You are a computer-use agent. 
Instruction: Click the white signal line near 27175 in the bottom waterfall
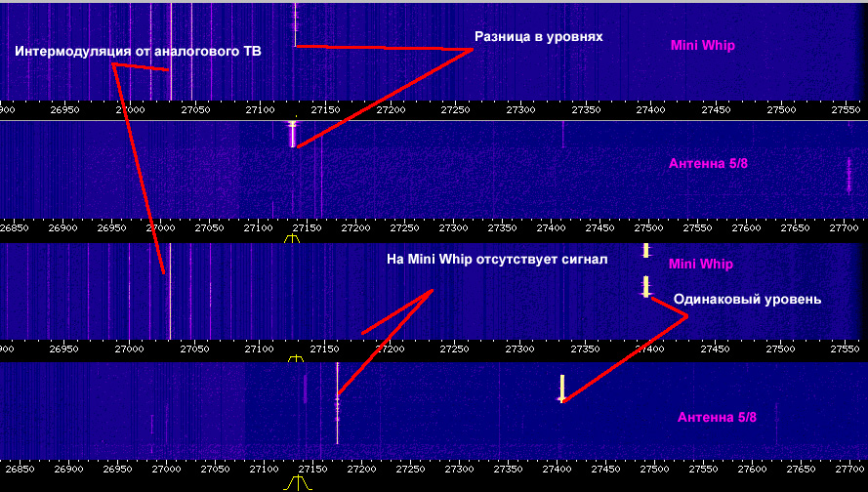tap(337, 403)
